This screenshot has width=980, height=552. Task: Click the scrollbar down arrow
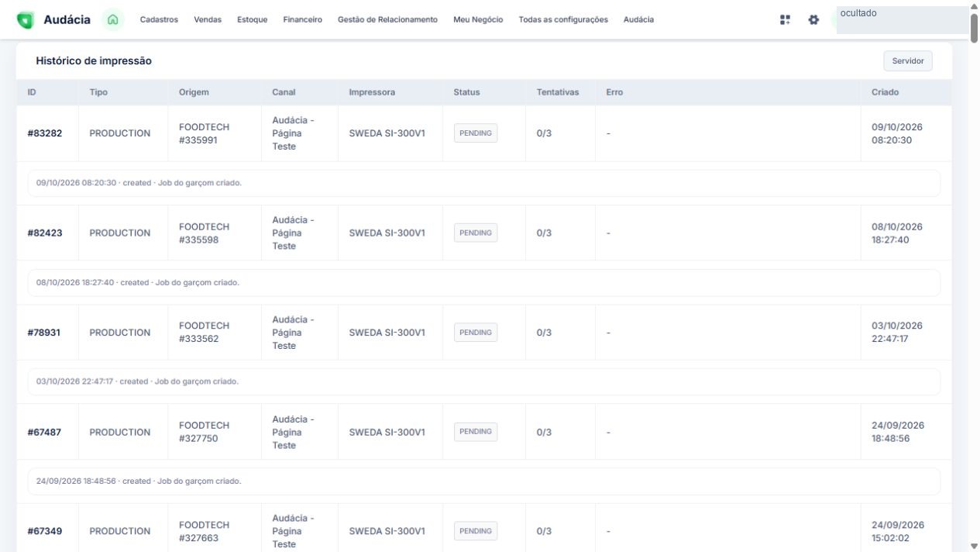point(974,546)
